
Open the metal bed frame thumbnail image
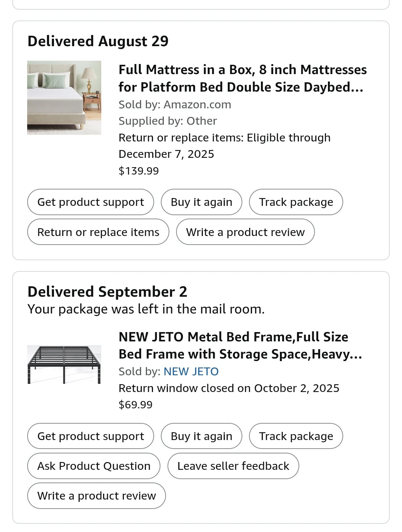pos(64,364)
